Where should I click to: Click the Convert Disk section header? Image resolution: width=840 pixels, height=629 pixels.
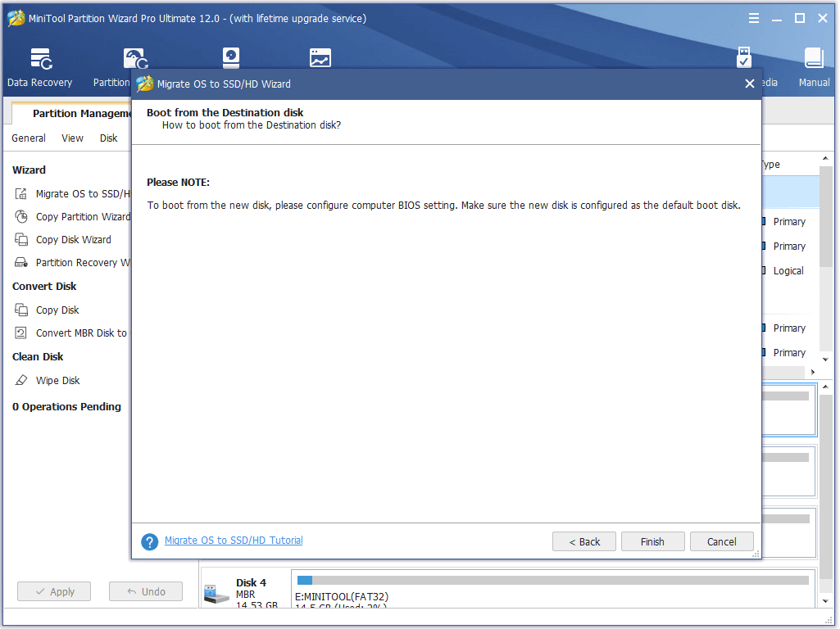coord(44,287)
